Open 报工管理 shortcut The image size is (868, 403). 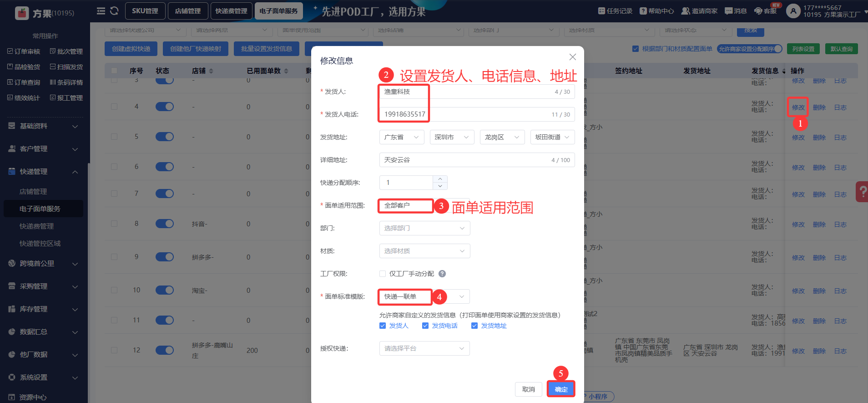(x=66, y=98)
